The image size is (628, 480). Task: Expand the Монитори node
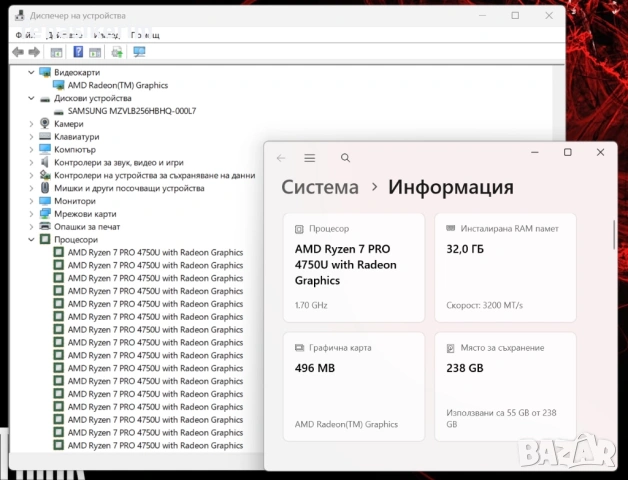(31, 201)
